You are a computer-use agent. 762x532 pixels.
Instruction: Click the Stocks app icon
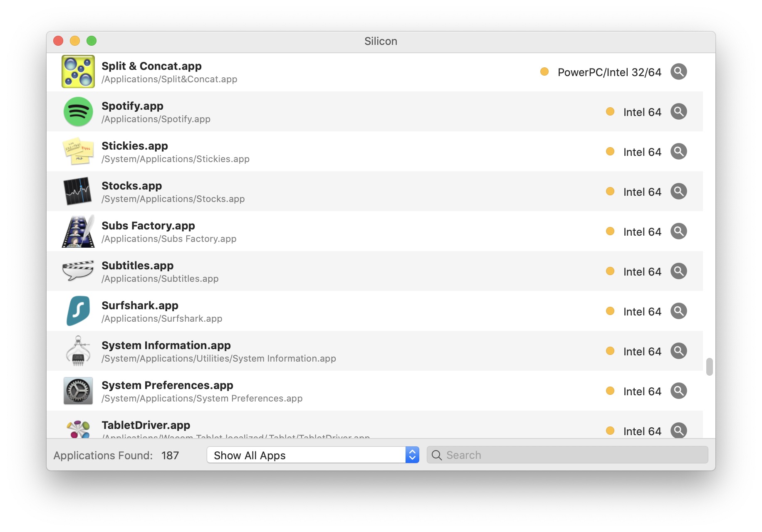[x=78, y=191]
